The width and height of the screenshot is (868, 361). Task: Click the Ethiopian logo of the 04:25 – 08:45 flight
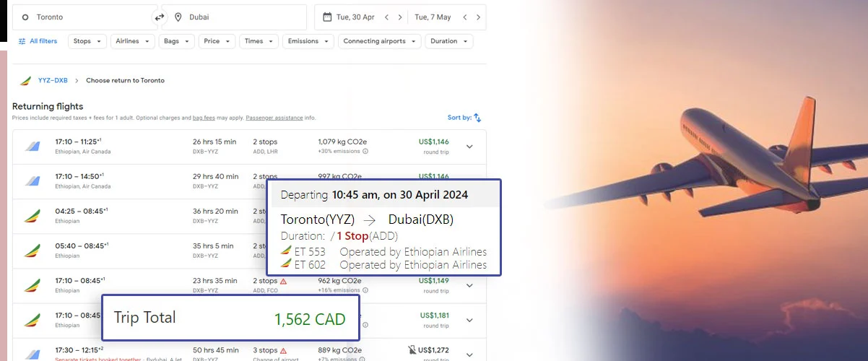tap(32, 216)
